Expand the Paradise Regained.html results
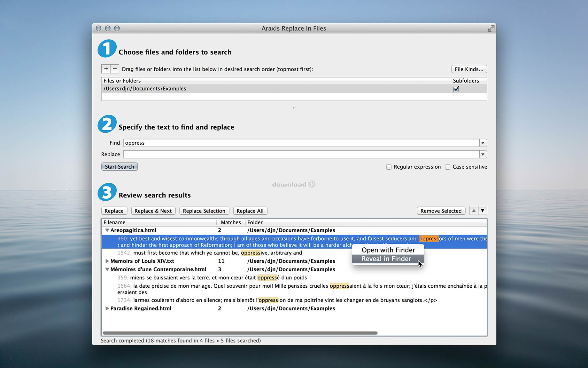This screenshot has width=588, height=368. [107, 308]
